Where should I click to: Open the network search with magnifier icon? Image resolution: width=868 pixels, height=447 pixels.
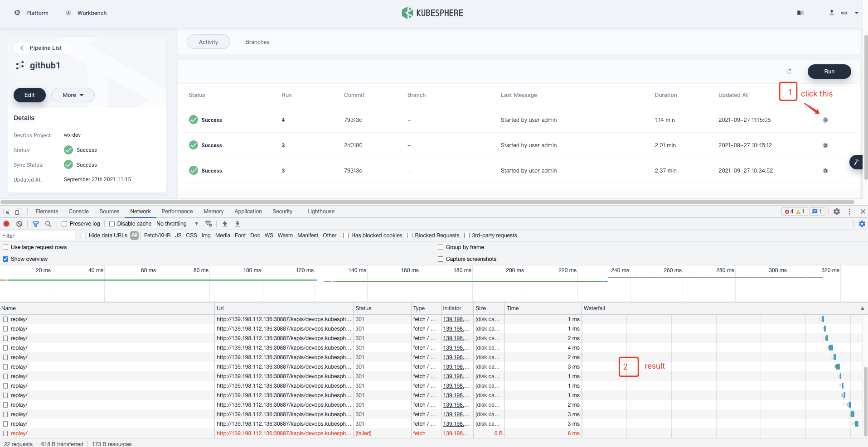click(48, 223)
